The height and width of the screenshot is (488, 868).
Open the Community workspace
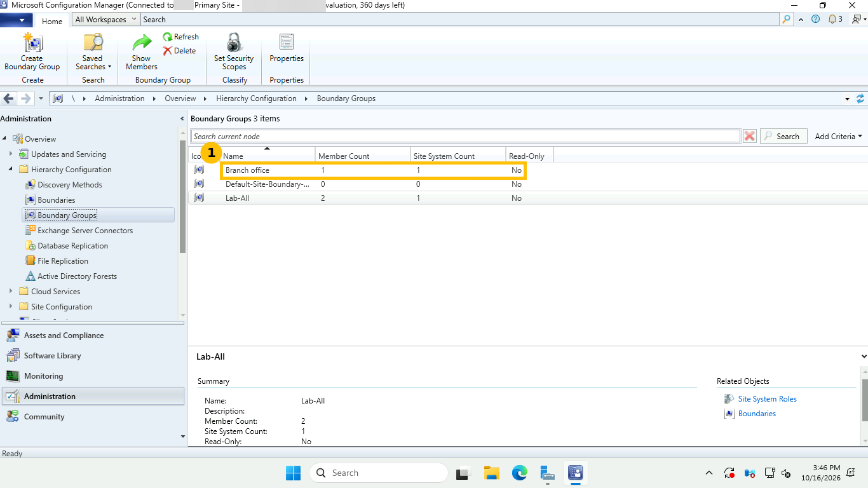[x=93, y=417]
